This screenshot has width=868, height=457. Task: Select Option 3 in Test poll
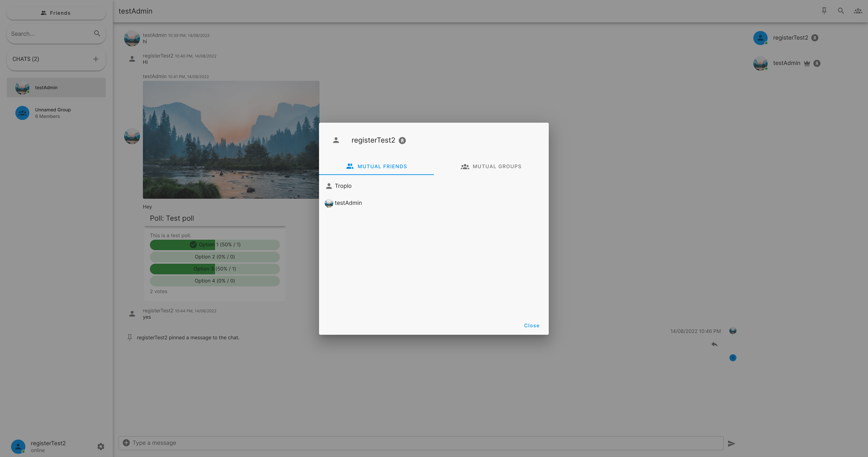pos(215,268)
